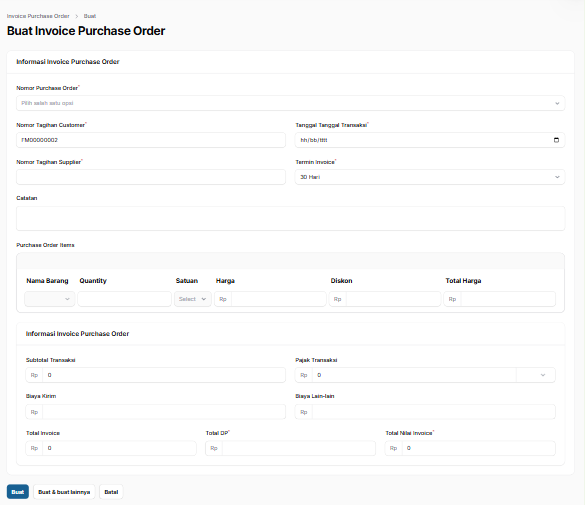
Task: Focus the Harga input field
Action: pos(279,299)
